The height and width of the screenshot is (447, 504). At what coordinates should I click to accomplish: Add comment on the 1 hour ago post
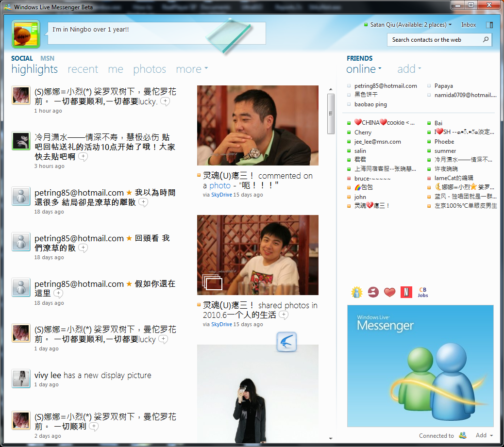[165, 101]
